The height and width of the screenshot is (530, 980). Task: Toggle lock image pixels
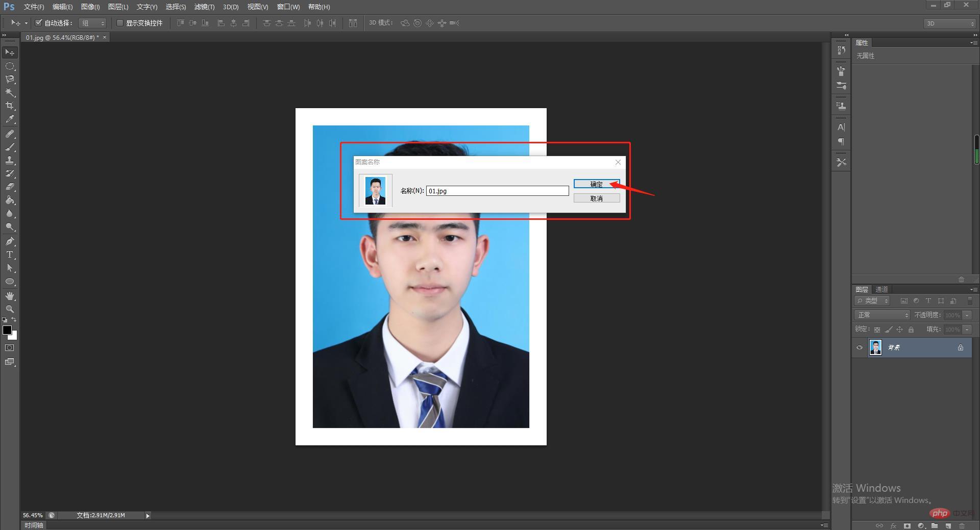889,330
